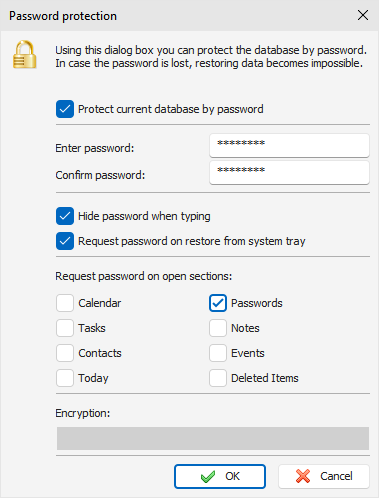
Task: Dismiss the dialog with Cancel button
Action: [324, 476]
